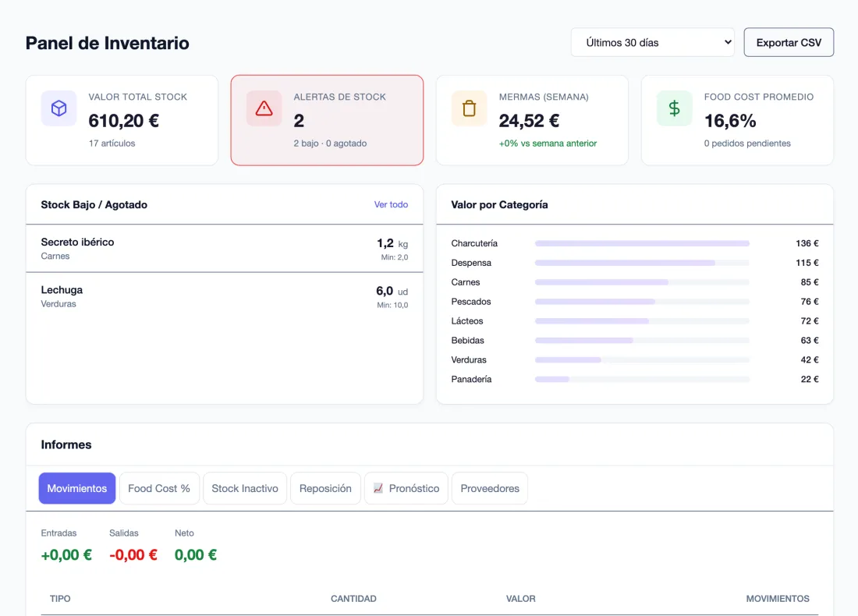Click the '2 bajo · 0 agotado' alert summary
858x616 pixels.
click(330, 143)
